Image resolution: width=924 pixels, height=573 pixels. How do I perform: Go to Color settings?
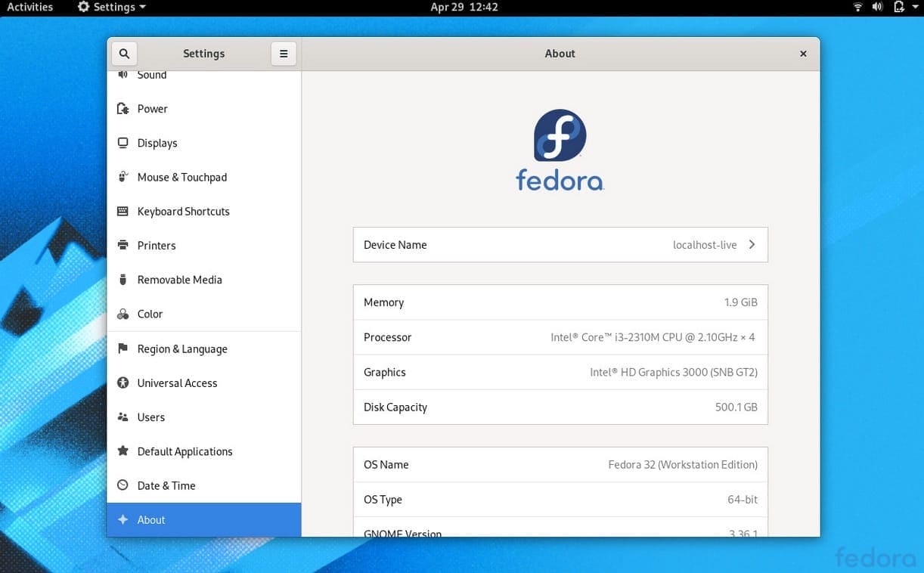point(204,314)
